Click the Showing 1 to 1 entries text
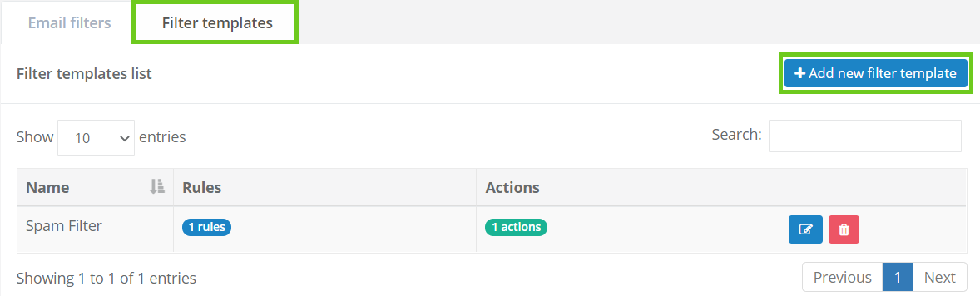 coord(106,278)
